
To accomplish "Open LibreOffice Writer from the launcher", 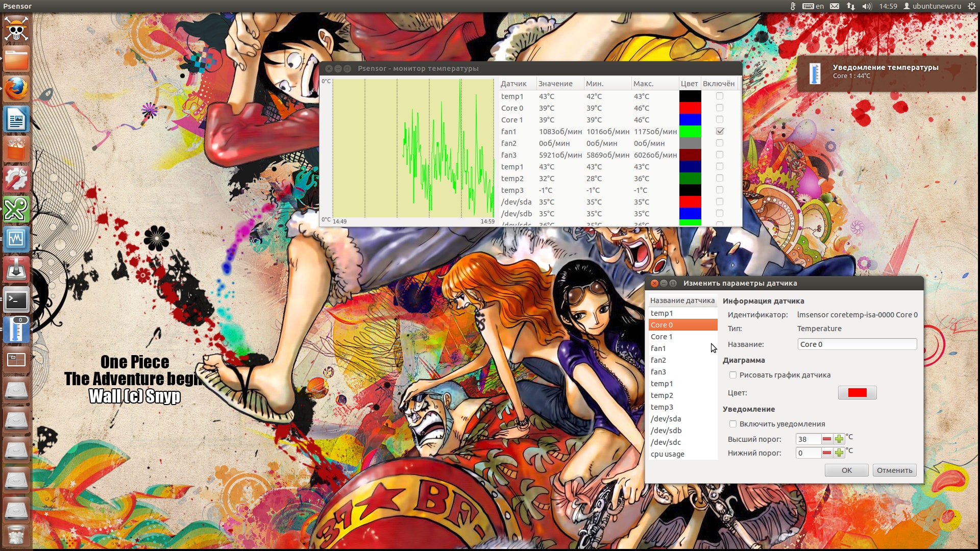I will [16, 120].
